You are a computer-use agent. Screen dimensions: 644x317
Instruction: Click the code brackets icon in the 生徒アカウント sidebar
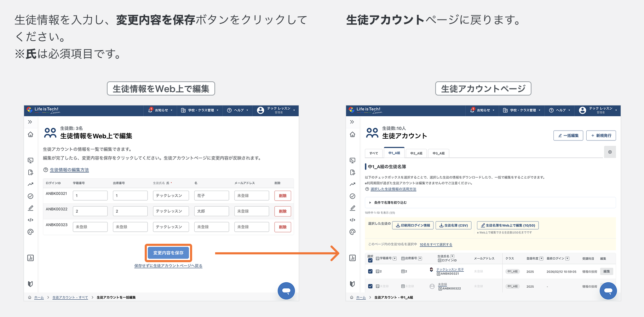(352, 220)
